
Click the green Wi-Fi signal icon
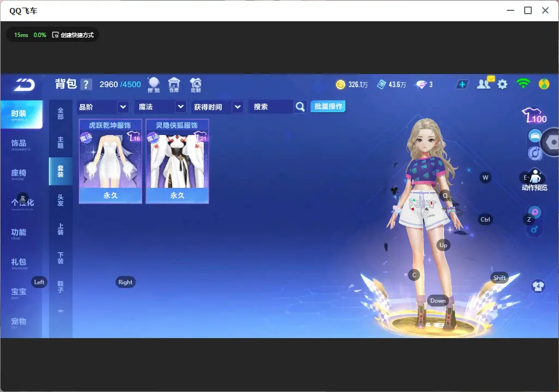click(x=523, y=84)
